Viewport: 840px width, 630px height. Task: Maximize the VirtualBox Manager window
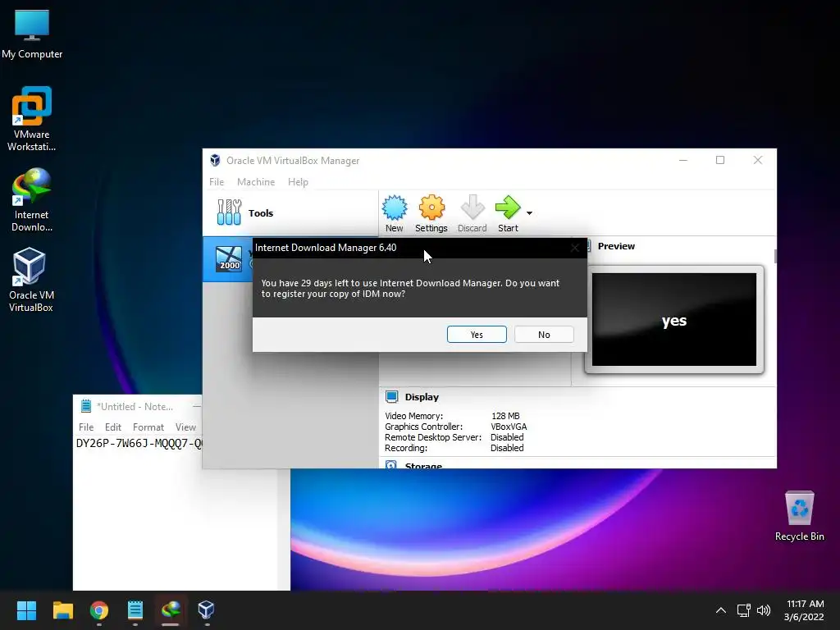click(720, 160)
